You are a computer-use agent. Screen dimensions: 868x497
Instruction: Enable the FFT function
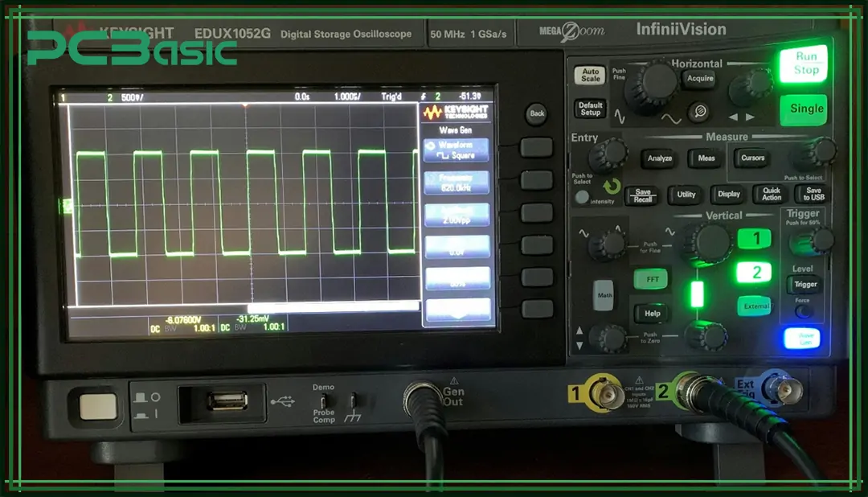653,279
